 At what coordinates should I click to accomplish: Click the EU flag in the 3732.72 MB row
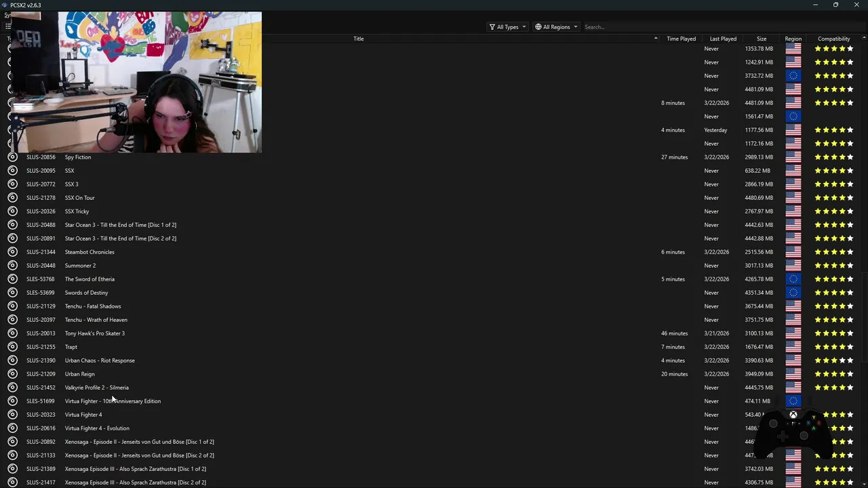click(793, 75)
